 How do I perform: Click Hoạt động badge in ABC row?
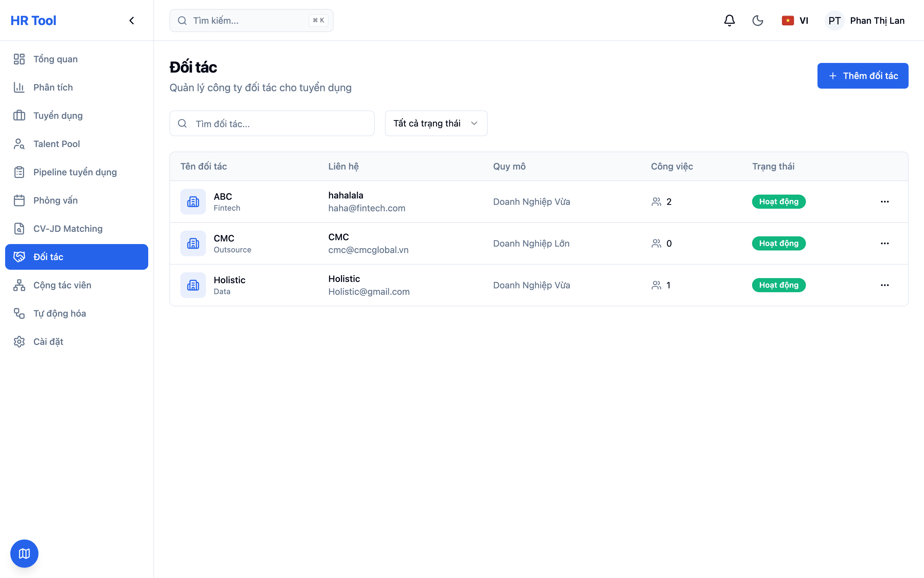(x=779, y=201)
